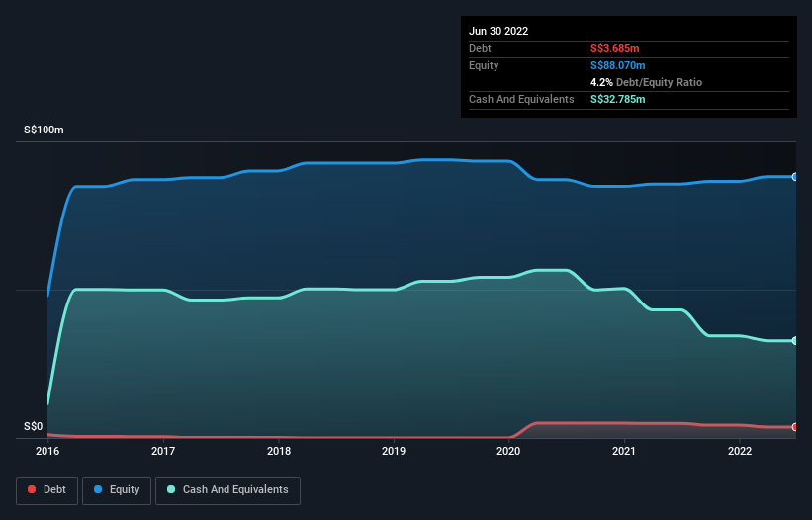Viewport: 812px width, 520px height.
Task: Click the S$32.785m cash value
Action: click(618, 99)
